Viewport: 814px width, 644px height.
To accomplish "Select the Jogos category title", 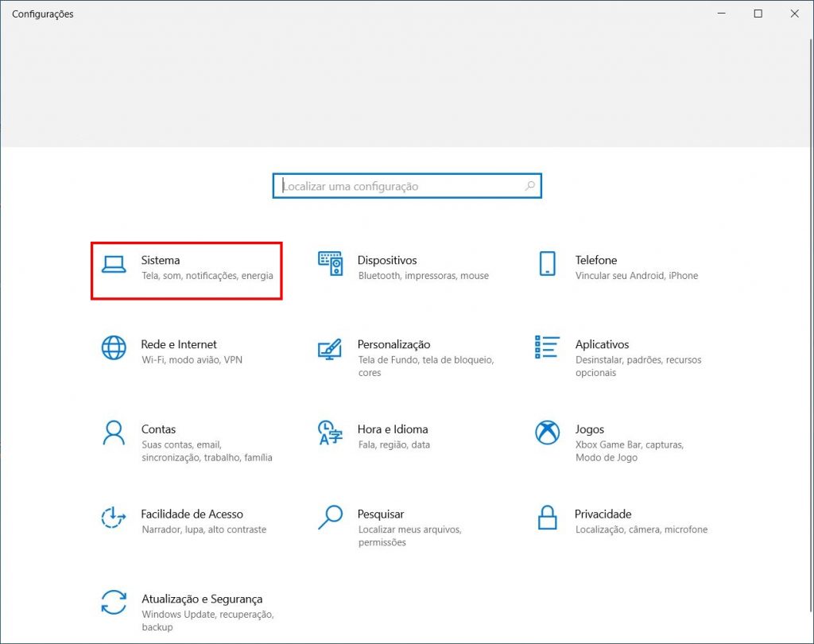I will click(x=590, y=430).
